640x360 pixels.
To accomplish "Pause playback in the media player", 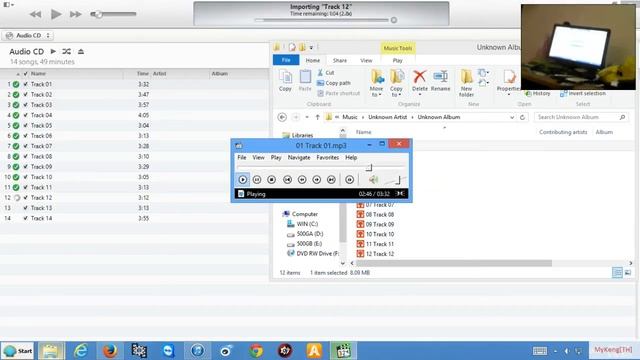I will pos(257,180).
